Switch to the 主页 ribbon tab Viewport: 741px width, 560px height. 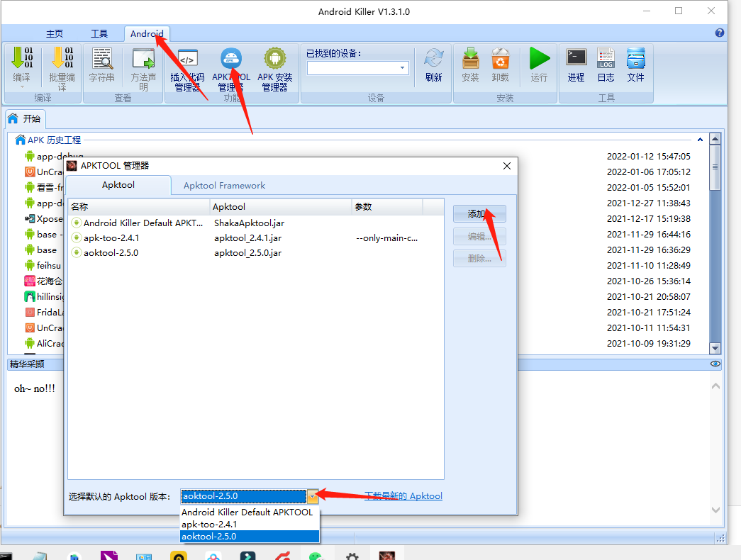tap(55, 33)
